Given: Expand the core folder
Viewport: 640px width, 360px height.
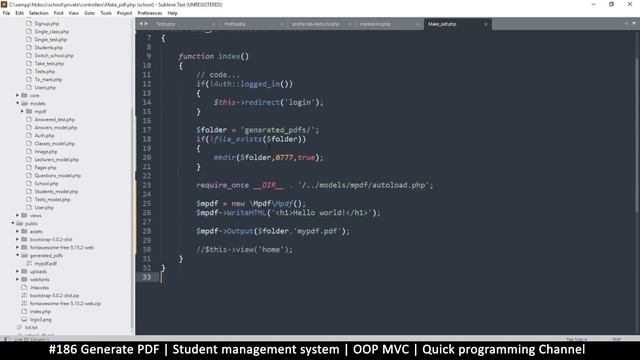Looking at the screenshot, I should (18, 96).
